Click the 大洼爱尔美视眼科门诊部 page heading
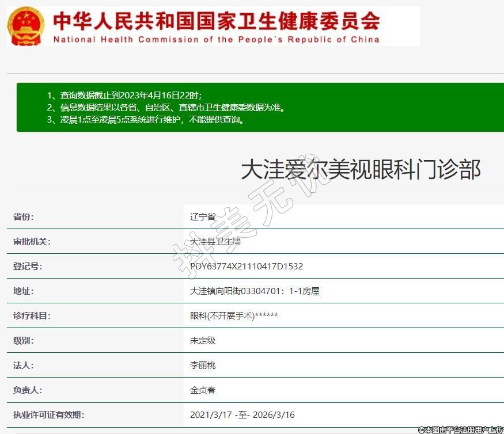 click(x=360, y=170)
